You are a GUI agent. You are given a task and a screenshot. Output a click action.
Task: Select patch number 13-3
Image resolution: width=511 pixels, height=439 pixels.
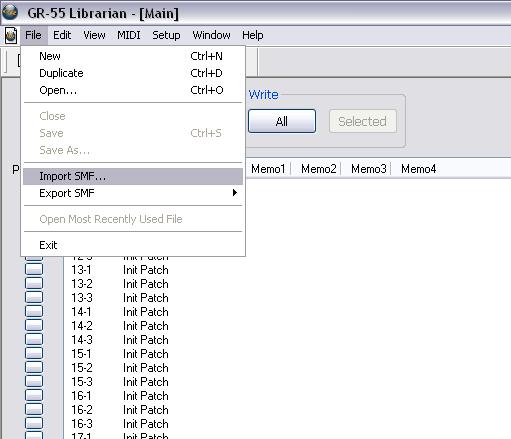[x=82, y=298]
